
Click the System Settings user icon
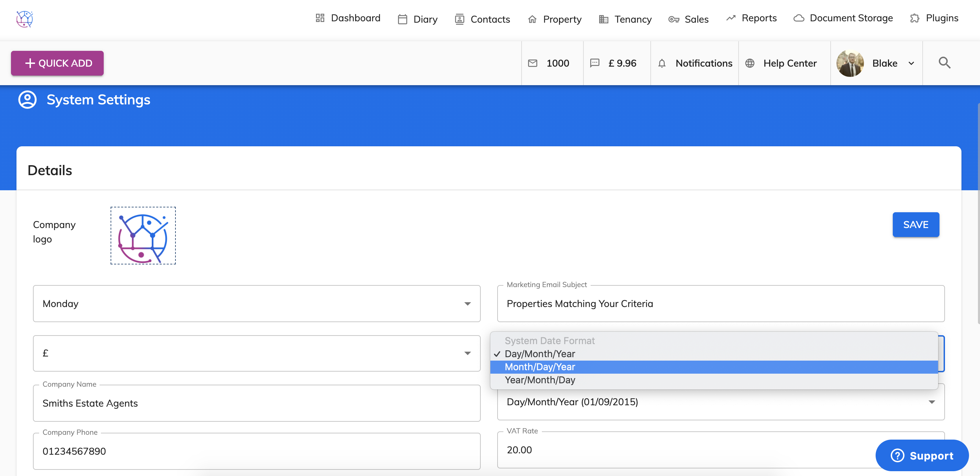pyautogui.click(x=27, y=100)
